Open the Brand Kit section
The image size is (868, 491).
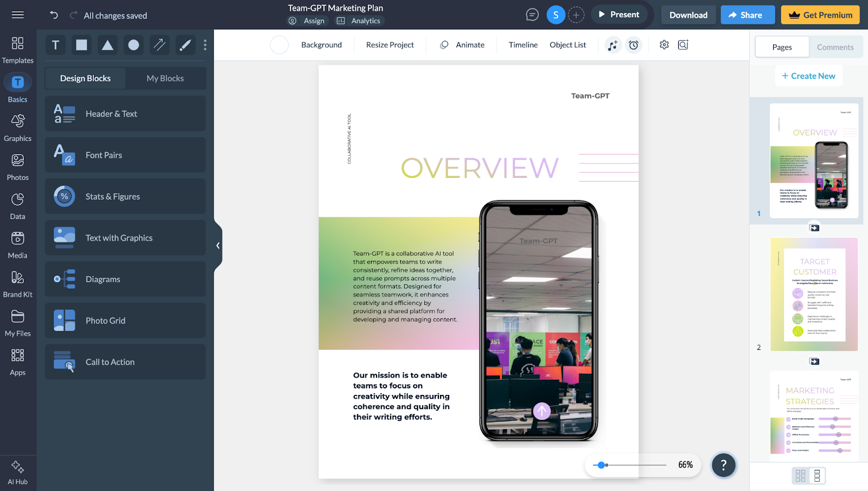pos(18,284)
